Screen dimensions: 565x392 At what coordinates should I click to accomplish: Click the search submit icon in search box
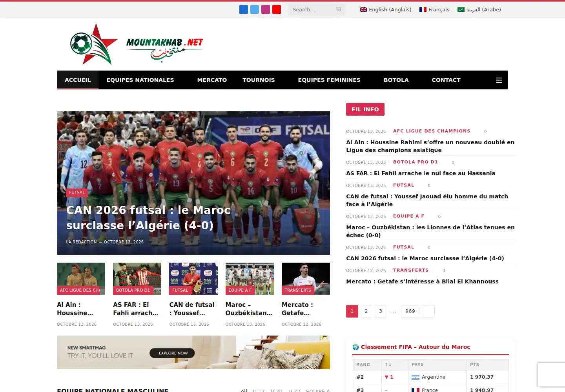338,9
